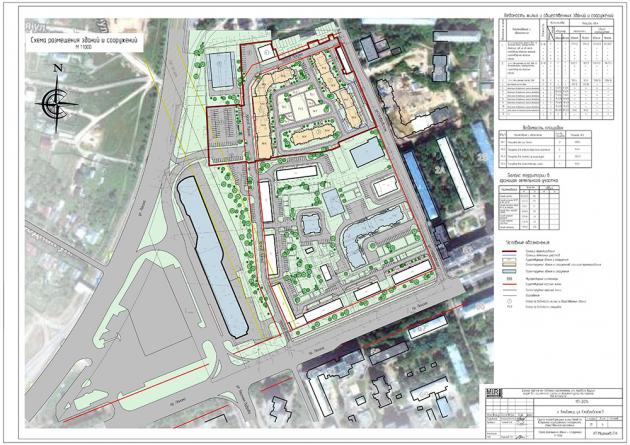Select the long curved blue building on west side
Image resolution: width=630 pixels, height=445 pixels.
coord(207,253)
